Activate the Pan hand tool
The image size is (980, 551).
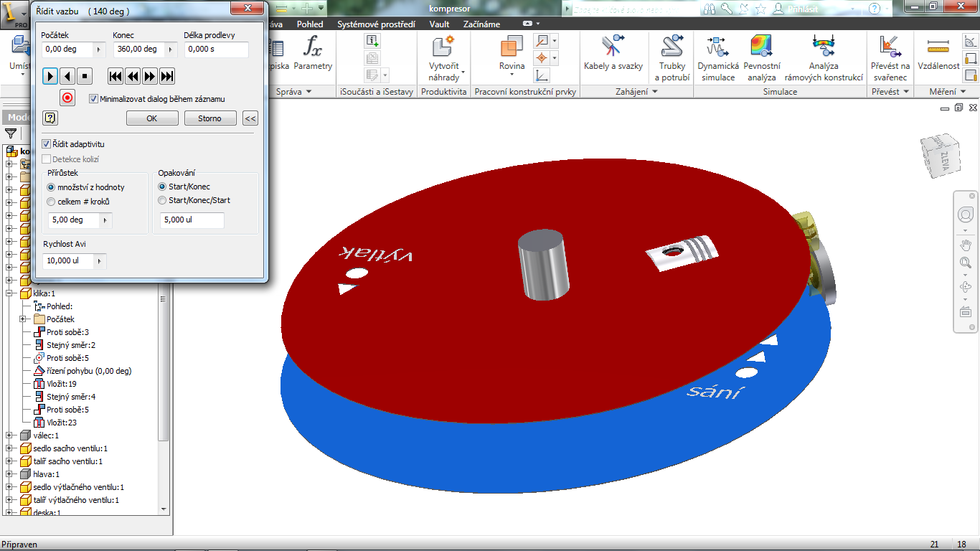965,245
